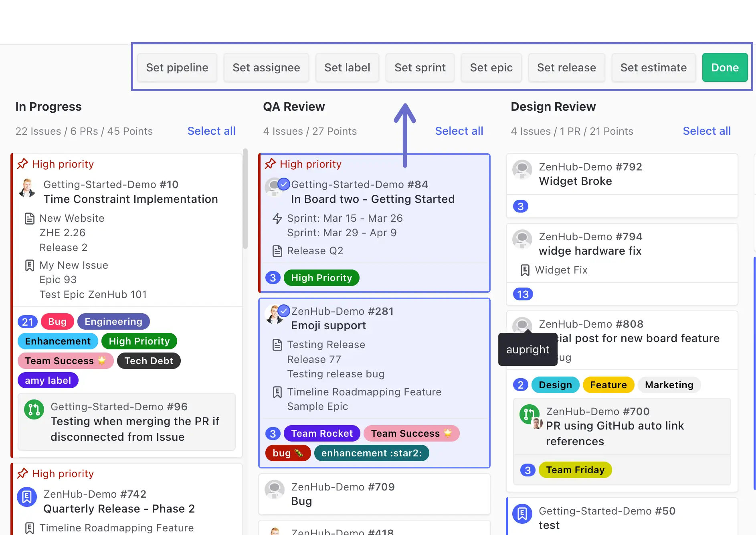Click the pin icon on issue #10 card

coord(23,164)
